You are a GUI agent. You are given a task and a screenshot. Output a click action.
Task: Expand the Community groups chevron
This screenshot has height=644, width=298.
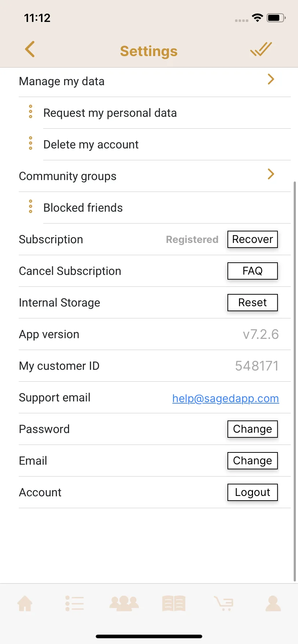click(x=271, y=174)
